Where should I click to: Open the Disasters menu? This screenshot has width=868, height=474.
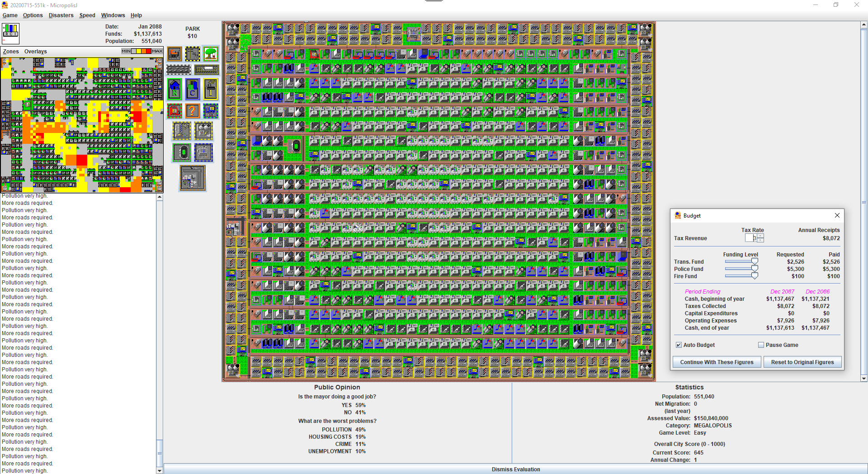click(x=61, y=15)
